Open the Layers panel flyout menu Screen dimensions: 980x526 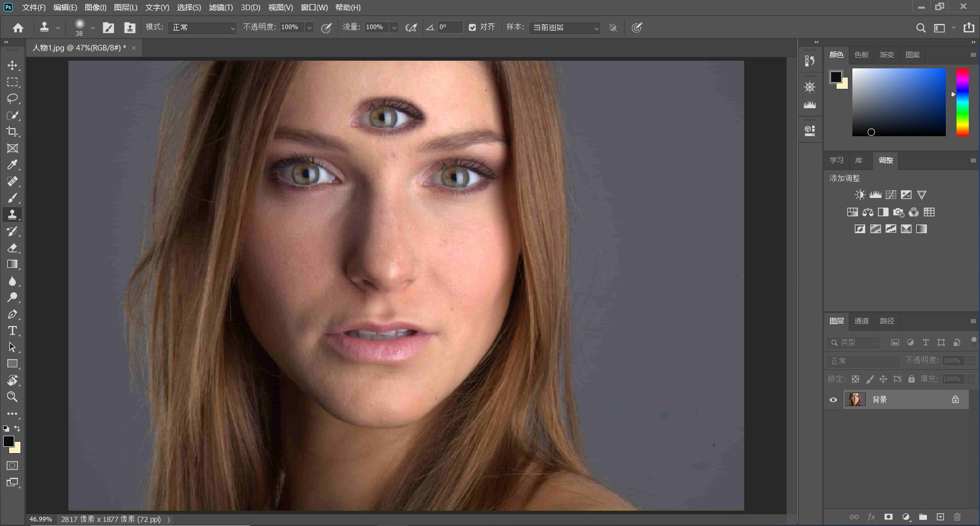tap(973, 321)
